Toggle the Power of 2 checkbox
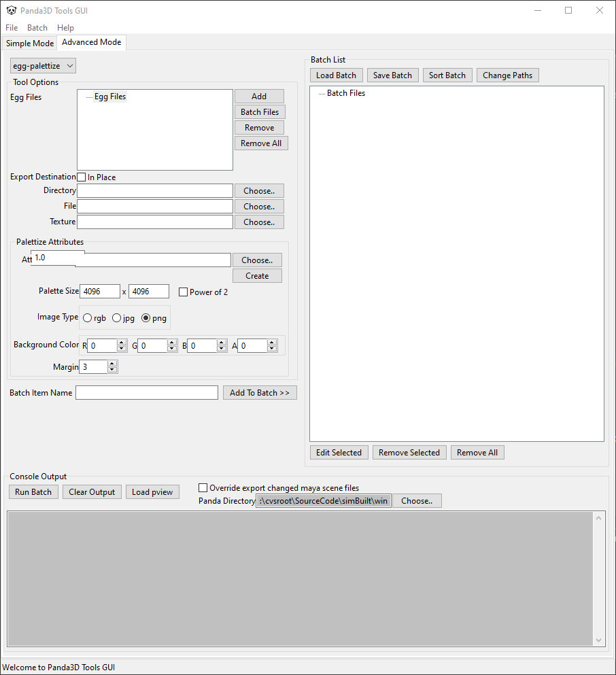This screenshot has height=675, width=616. 183,292
